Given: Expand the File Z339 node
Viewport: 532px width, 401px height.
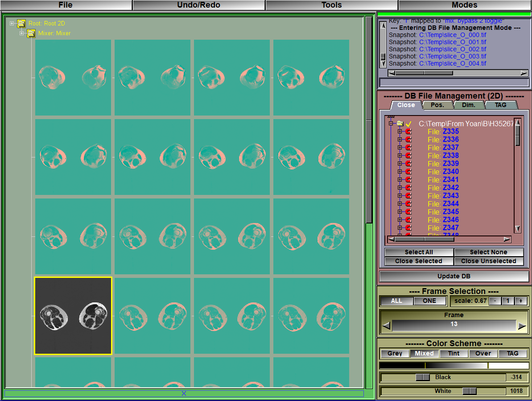Looking at the screenshot, I should [400, 164].
